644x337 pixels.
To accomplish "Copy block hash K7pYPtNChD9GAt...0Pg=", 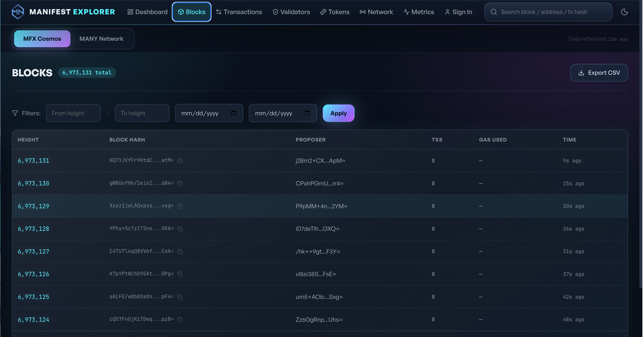I will (180, 274).
